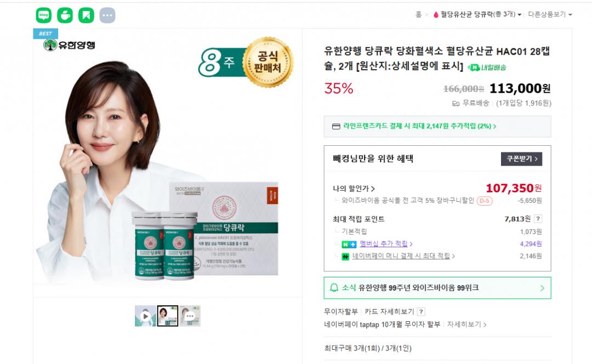Click 자세히보기 for installment details
592x364 pixels.
(x=466, y=325)
